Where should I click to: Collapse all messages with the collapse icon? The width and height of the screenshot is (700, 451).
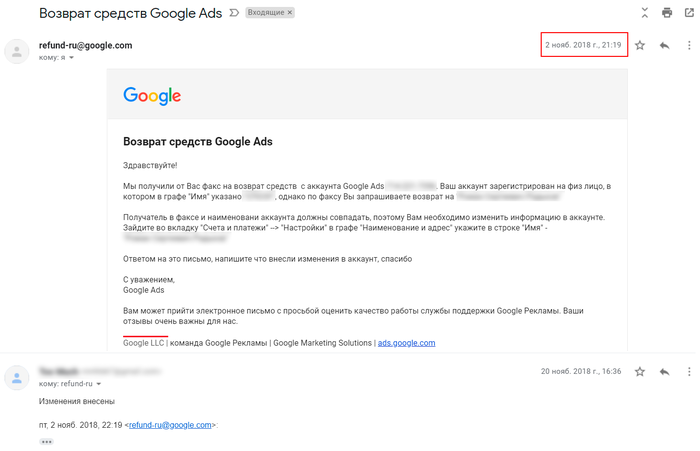[645, 13]
